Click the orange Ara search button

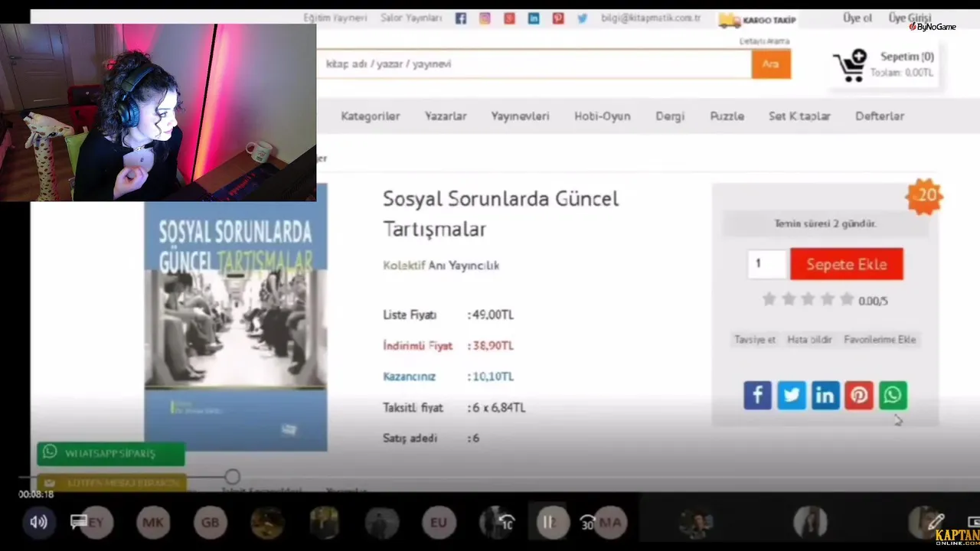pos(771,64)
